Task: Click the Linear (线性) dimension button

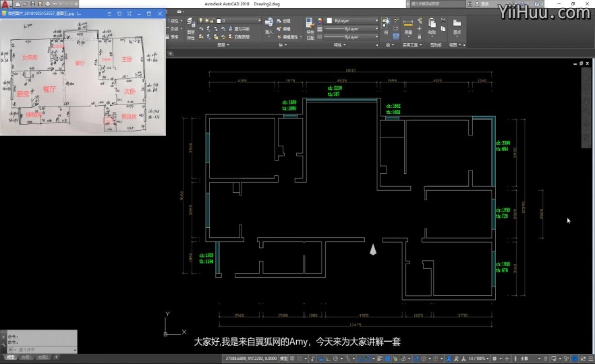Action: tap(174, 20)
